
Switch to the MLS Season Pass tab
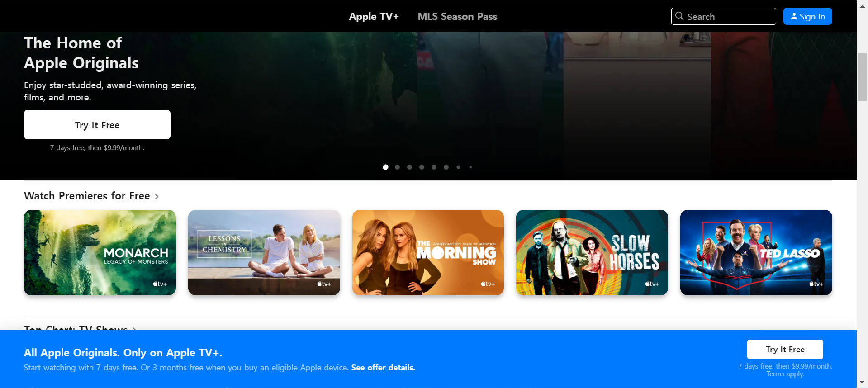457,17
